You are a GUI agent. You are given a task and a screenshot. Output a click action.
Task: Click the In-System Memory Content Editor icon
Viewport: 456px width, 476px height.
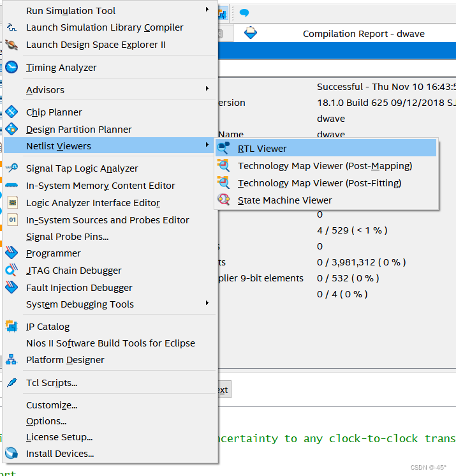[x=11, y=185]
